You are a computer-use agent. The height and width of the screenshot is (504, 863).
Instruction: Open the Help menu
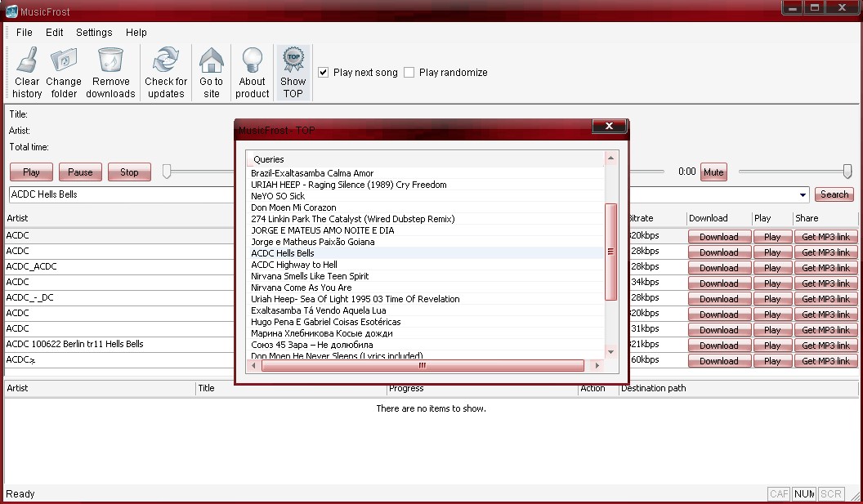(x=136, y=33)
